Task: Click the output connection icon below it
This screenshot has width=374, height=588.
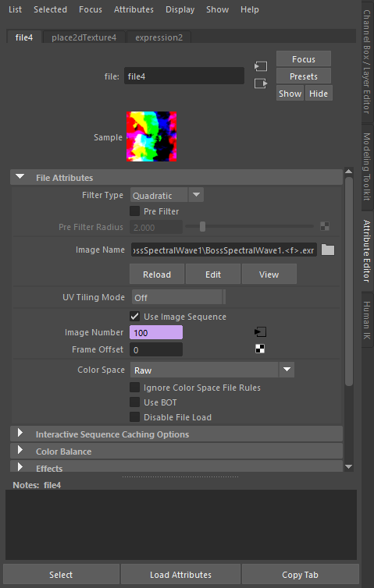Action: click(261, 83)
